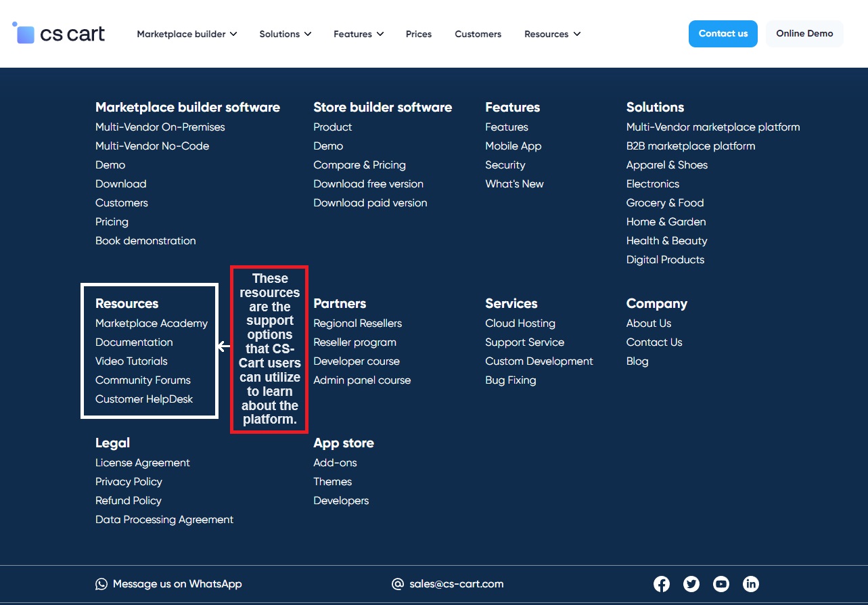
Task: Open Digital Products link
Action: [x=666, y=260]
